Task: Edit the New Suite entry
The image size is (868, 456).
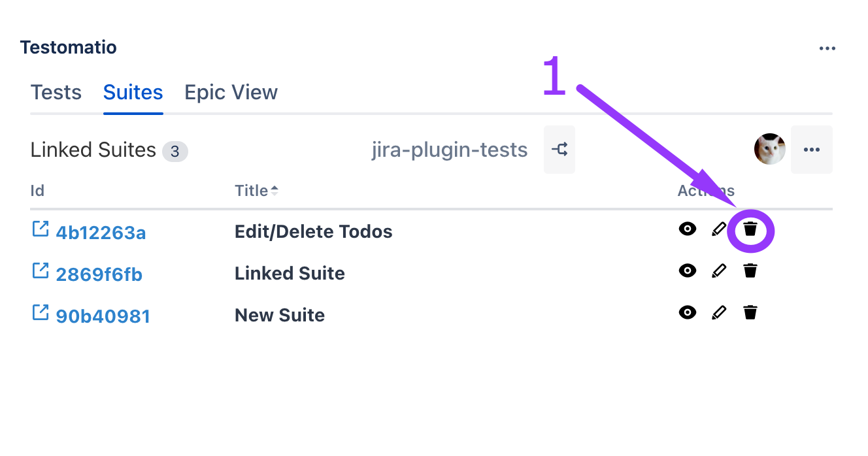Action: coord(719,312)
